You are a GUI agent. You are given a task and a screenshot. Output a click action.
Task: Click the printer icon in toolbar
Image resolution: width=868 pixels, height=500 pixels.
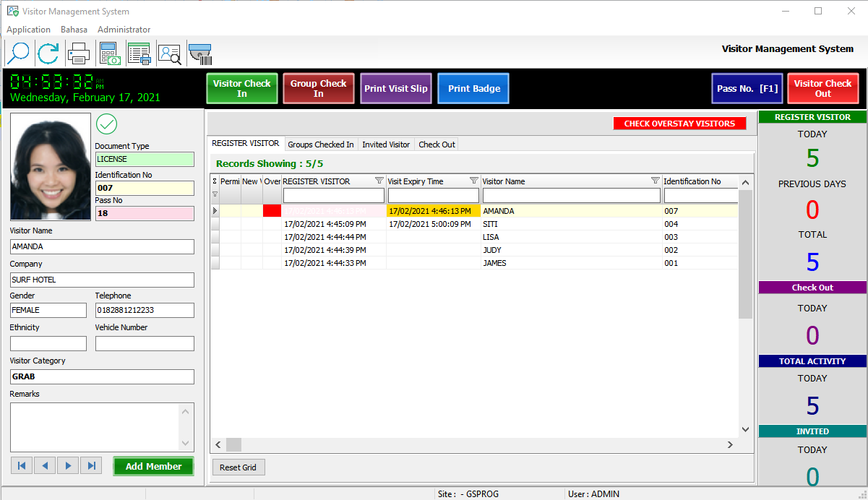point(78,53)
